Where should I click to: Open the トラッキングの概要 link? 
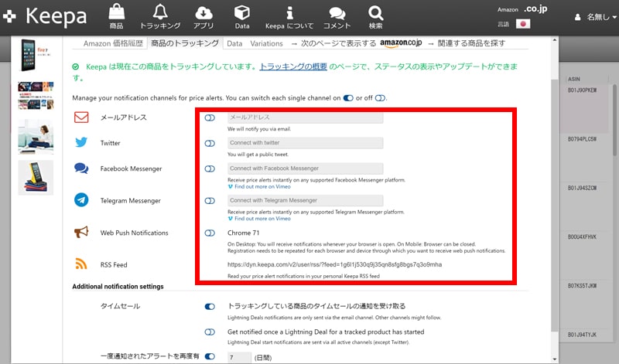tap(293, 66)
